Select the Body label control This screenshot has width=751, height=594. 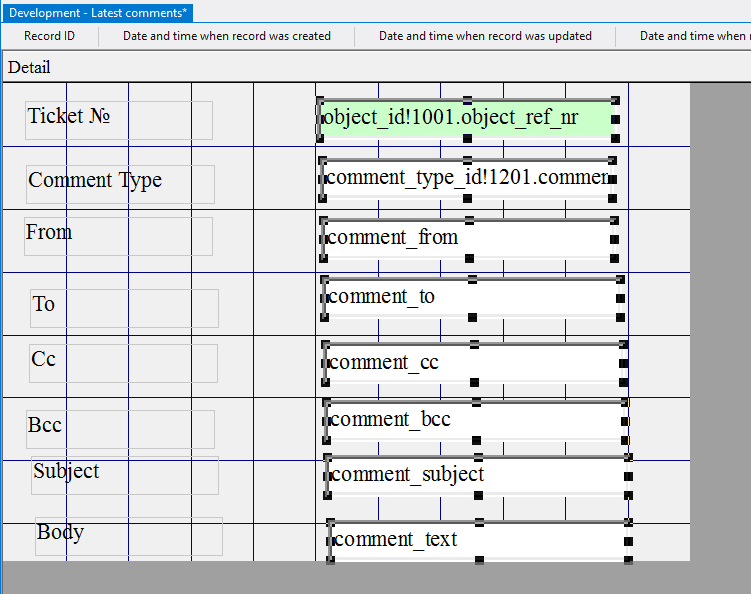pos(128,535)
